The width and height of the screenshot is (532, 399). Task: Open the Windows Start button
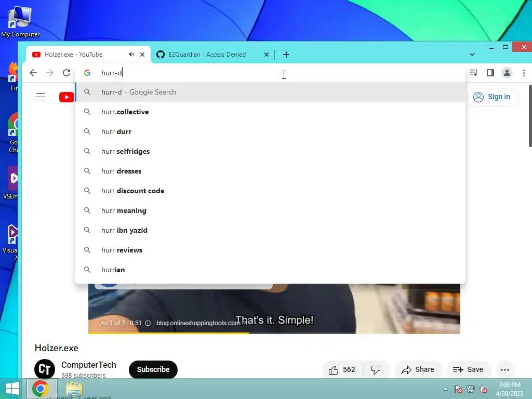click(x=12, y=389)
